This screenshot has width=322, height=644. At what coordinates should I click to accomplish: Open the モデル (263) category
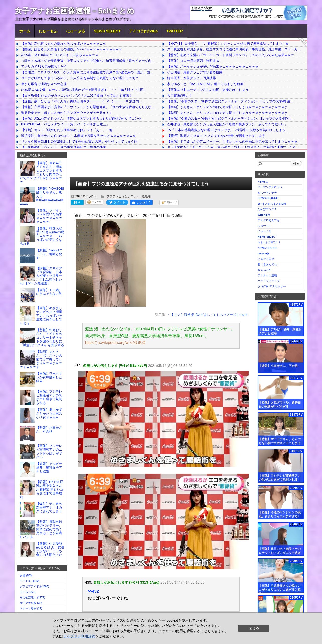point(28,592)
